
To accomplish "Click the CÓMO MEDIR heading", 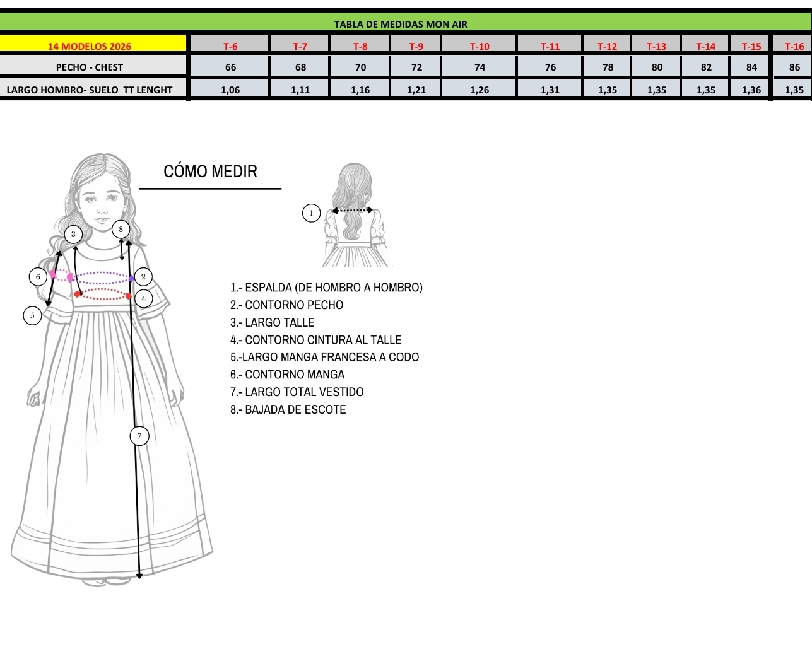I will [210, 172].
